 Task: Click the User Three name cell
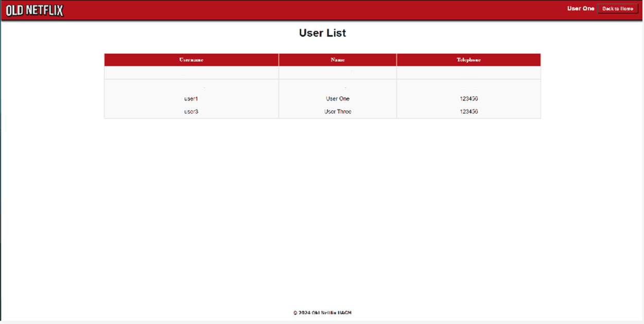(x=338, y=111)
